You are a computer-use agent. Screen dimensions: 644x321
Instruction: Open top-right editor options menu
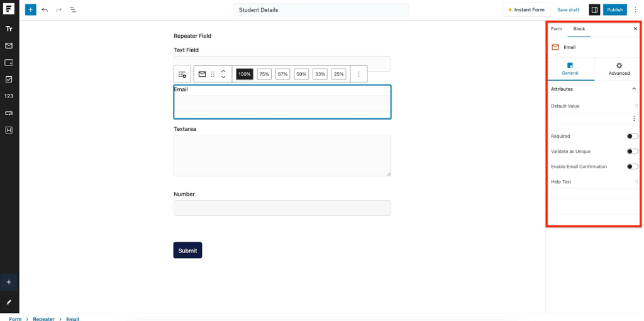coord(635,10)
